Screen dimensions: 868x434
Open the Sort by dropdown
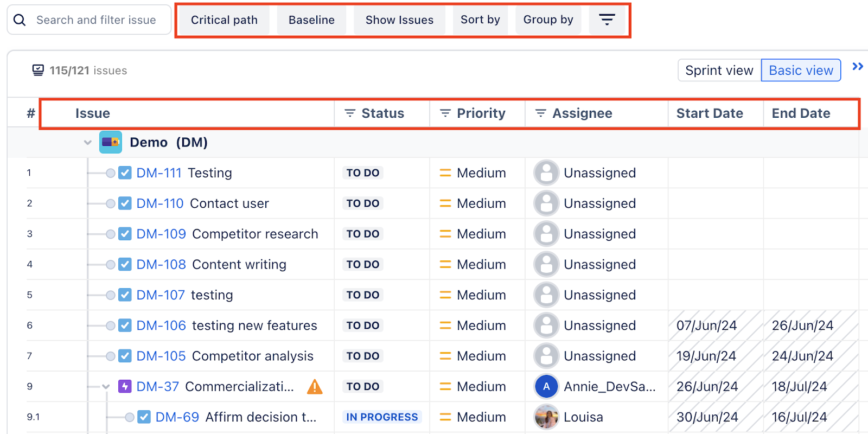pyautogui.click(x=480, y=20)
